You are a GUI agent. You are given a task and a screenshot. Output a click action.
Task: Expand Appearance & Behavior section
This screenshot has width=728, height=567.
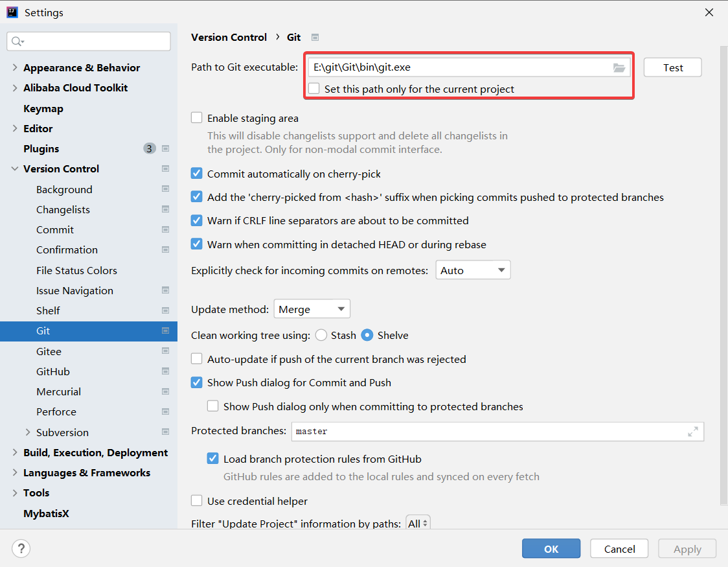[x=15, y=67]
